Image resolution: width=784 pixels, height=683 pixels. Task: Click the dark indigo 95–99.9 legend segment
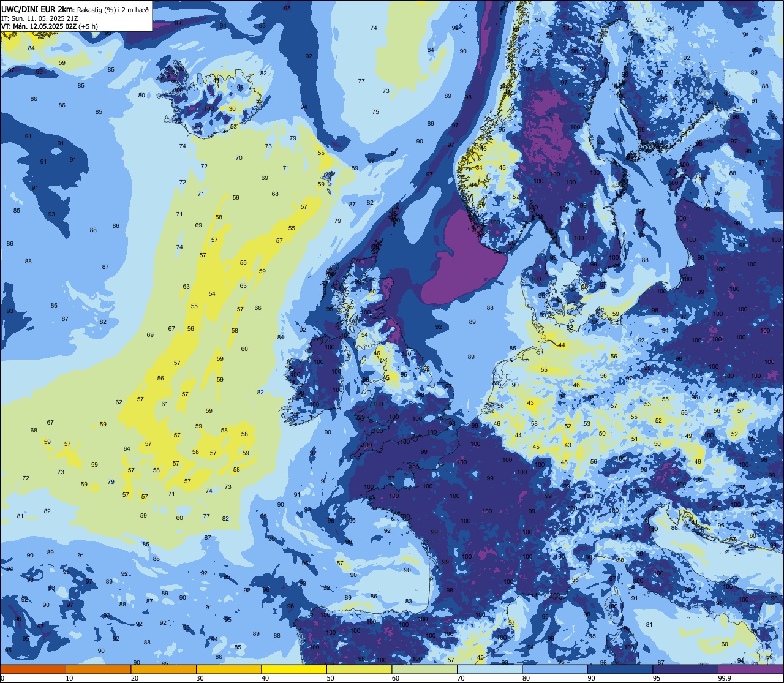pyautogui.click(x=685, y=669)
